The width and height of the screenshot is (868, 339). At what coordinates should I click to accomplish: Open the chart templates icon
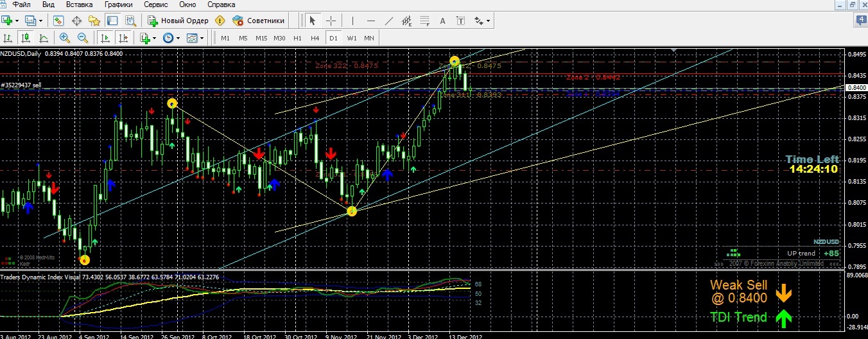click(192, 38)
